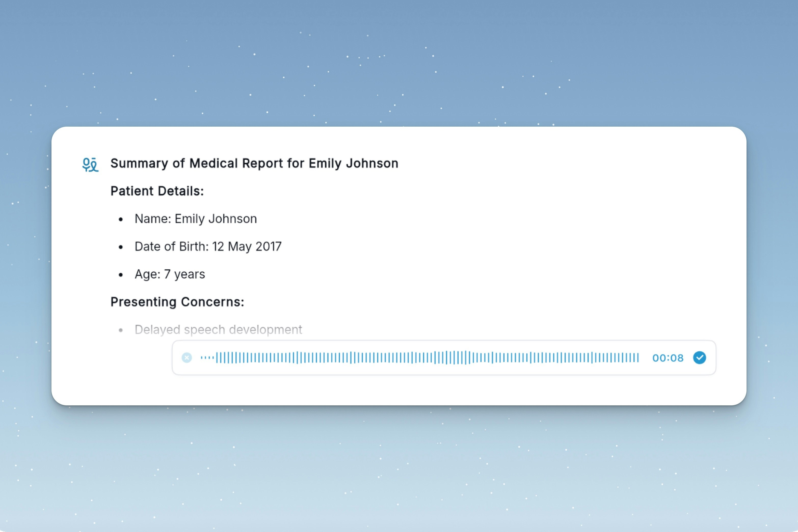Click the 'Date of Birth: 12 May 2017' line
Screen dimensions: 798x532
tap(208, 247)
